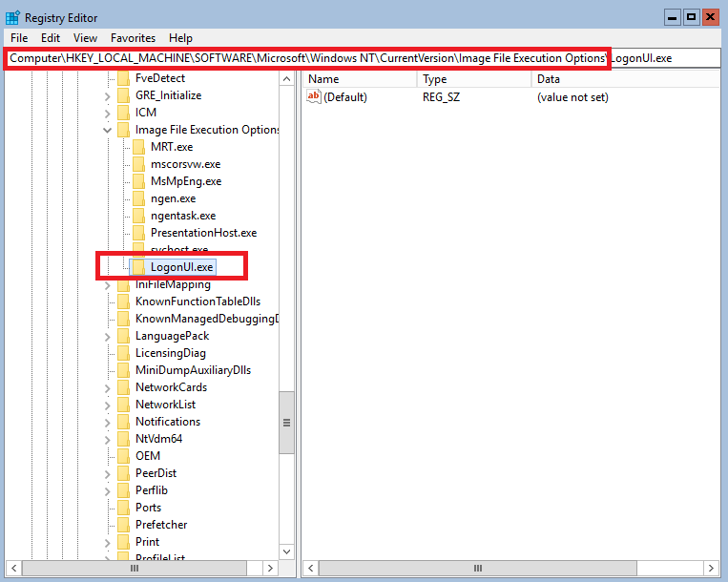This screenshot has width=728, height=582.
Task: Select the GRE_Initialize folder icon
Action: pyautogui.click(x=123, y=95)
